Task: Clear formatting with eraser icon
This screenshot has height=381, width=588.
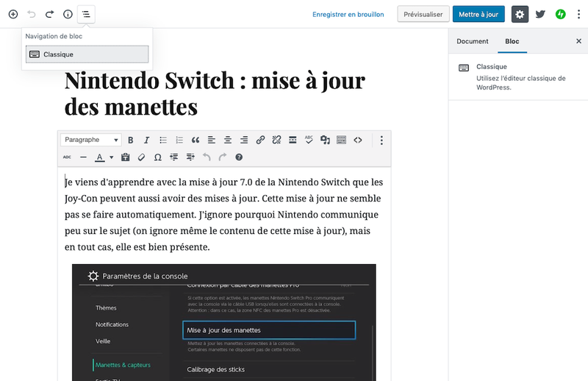Action: [x=141, y=157]
